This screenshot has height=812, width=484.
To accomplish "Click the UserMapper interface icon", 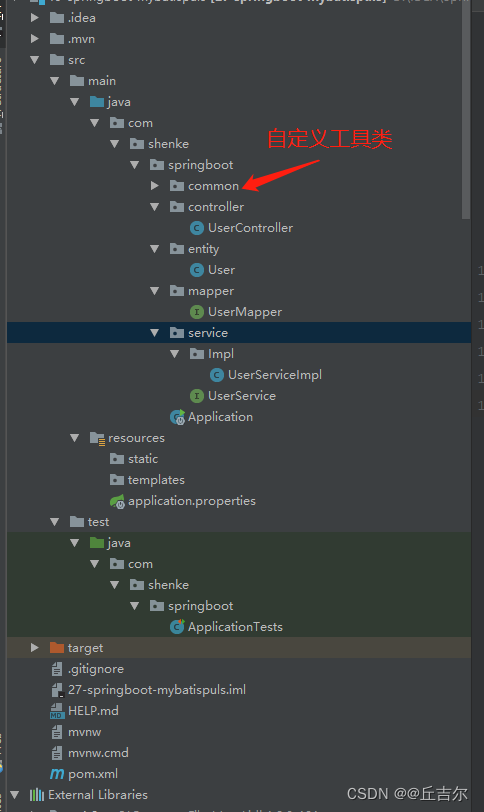I will point(197,312).
